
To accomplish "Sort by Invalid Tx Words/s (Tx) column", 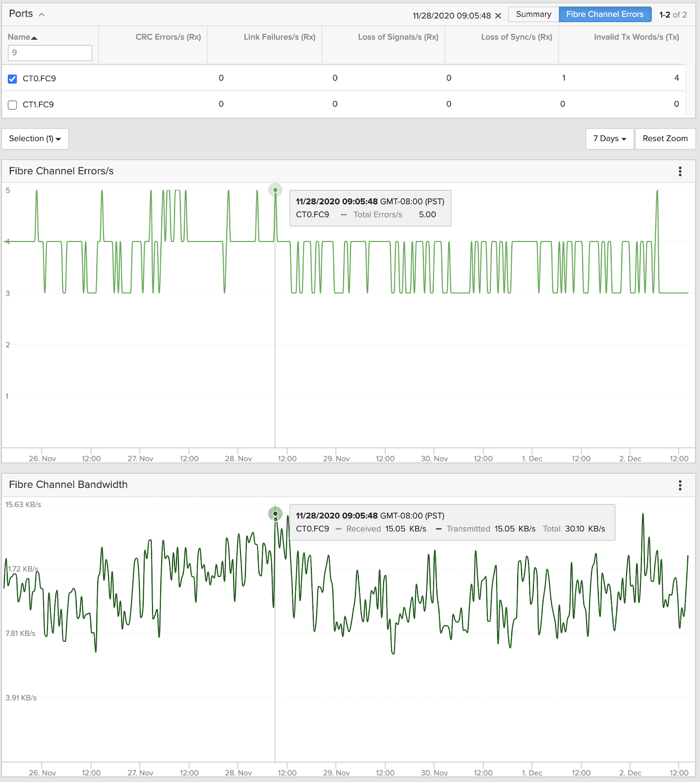I will click(636, 37).
